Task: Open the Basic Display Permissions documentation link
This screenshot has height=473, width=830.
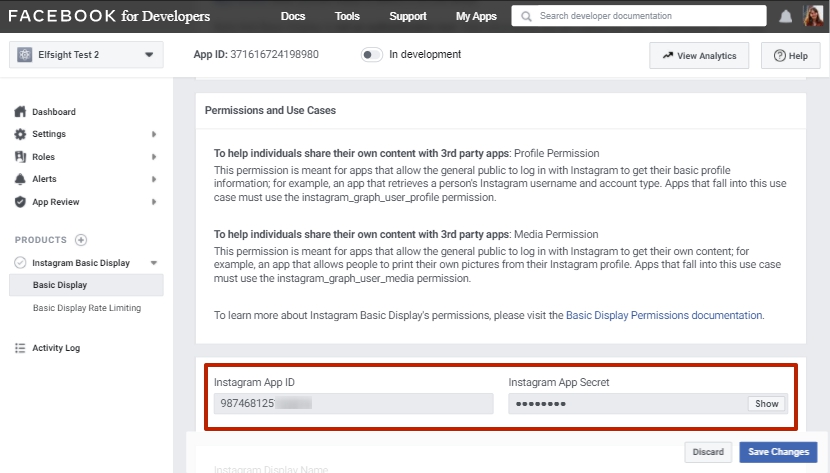Action: pyautogui.click(x=664, y=315)
